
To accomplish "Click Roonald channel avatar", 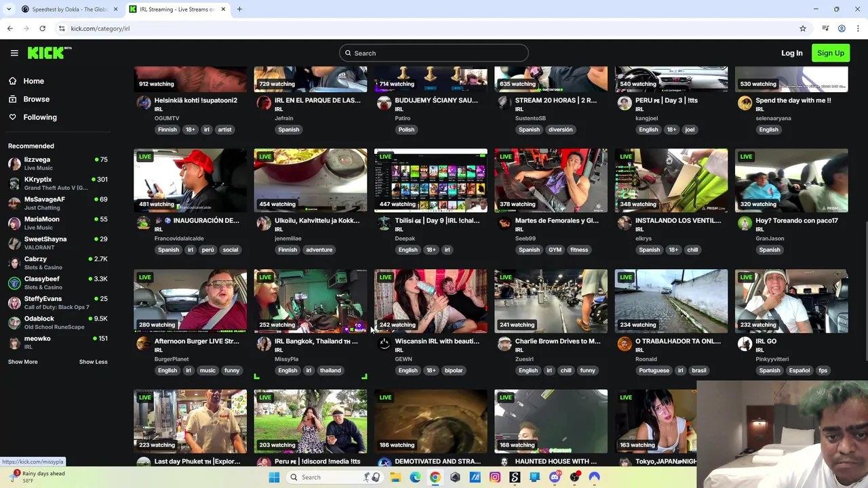I will [x=625, y=344].
